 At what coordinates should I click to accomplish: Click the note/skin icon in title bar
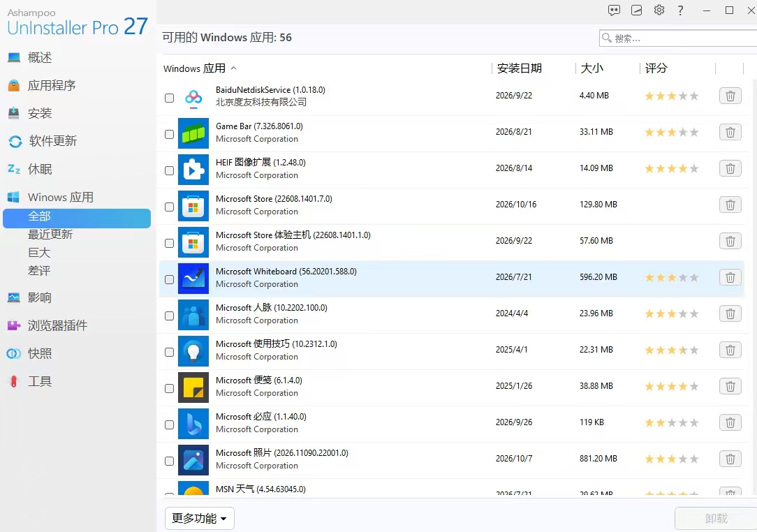[x=636, y=10]
